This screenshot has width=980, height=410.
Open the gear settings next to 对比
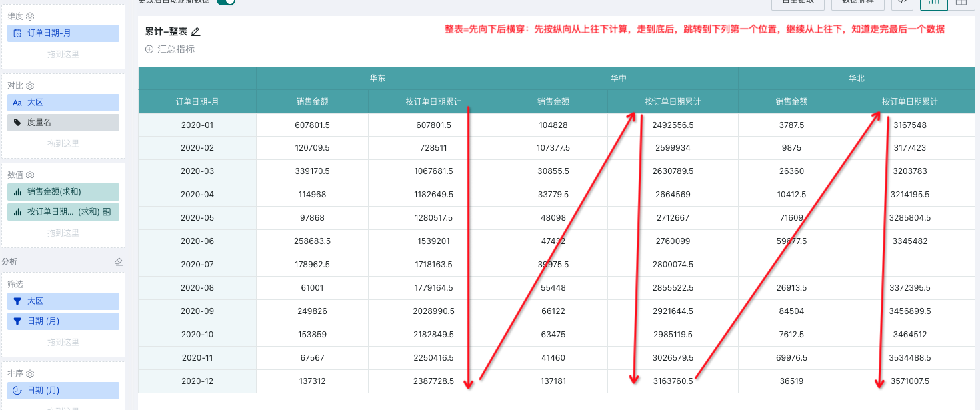pyautogui.click(x=30, y=86)
